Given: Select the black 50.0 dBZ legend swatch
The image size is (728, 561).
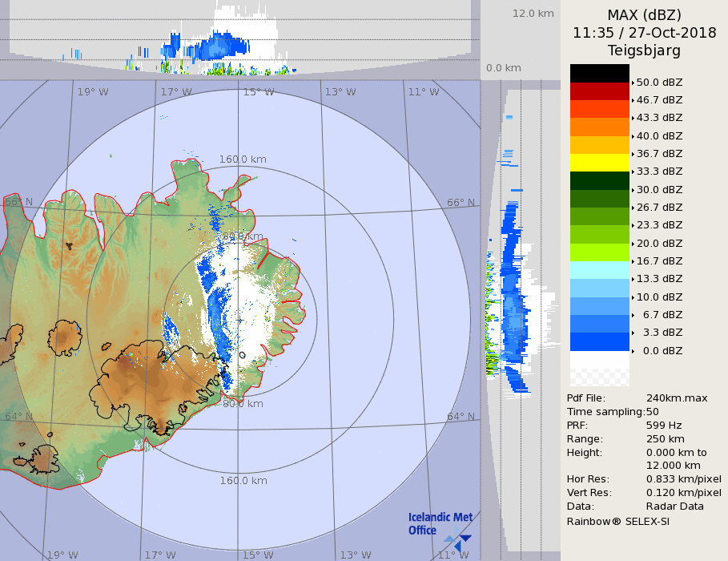Looking at the screenshot, I should (599, 73).
